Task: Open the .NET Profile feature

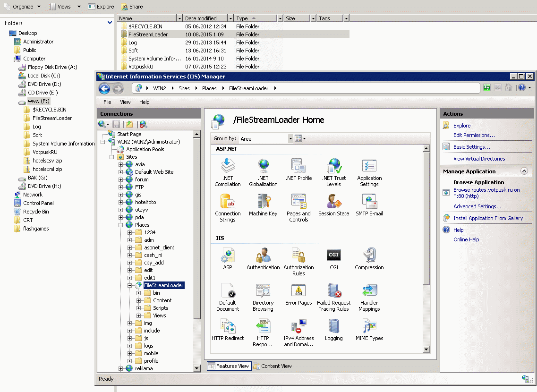Action: point(298,170)
